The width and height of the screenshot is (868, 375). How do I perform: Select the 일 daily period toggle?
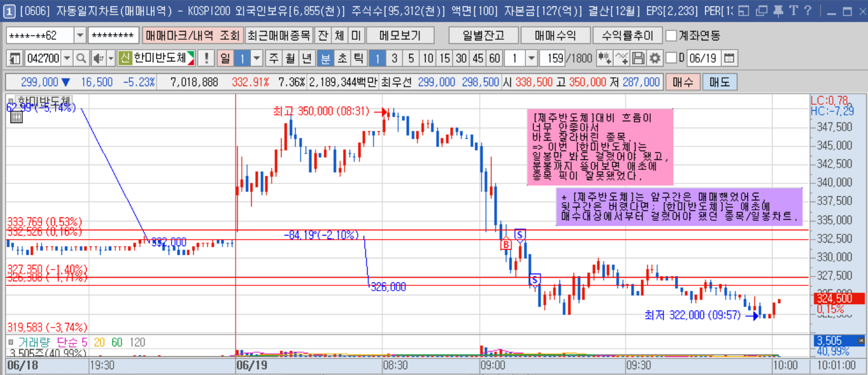[x=225, y=58]
